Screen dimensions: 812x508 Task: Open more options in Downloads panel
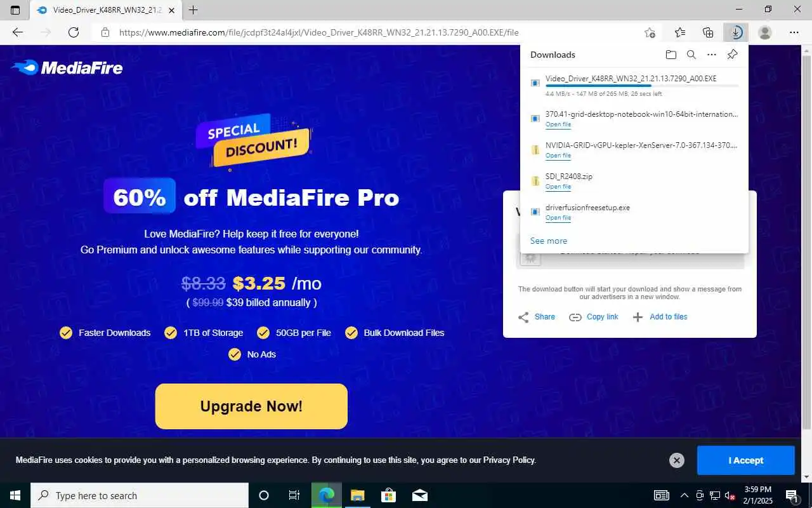point(712,55)
